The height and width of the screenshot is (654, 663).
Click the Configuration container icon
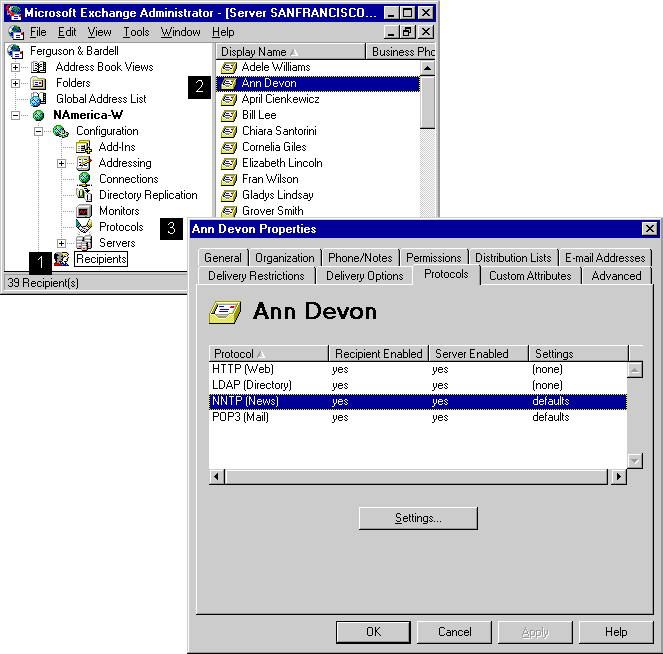click(61, 131)
